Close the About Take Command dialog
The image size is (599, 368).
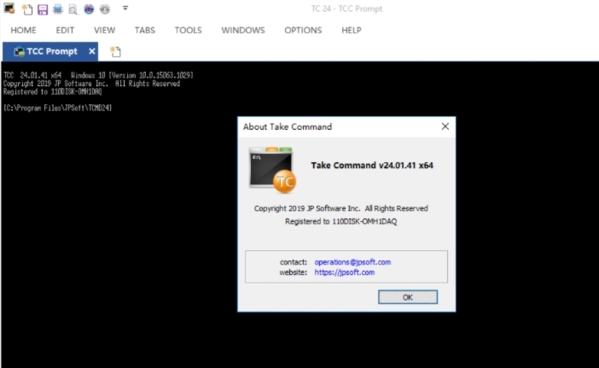point(445,126)
